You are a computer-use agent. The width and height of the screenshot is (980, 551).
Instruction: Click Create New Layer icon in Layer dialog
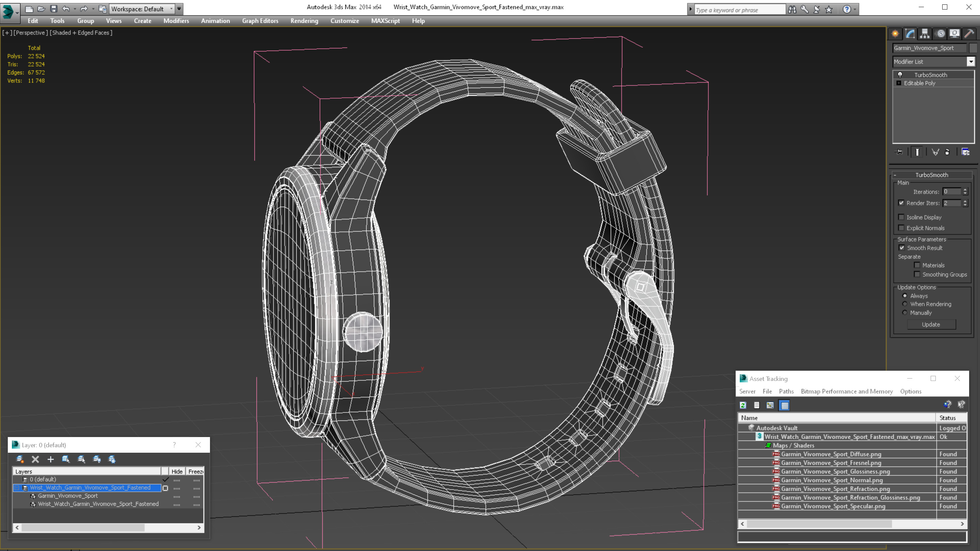20,459
